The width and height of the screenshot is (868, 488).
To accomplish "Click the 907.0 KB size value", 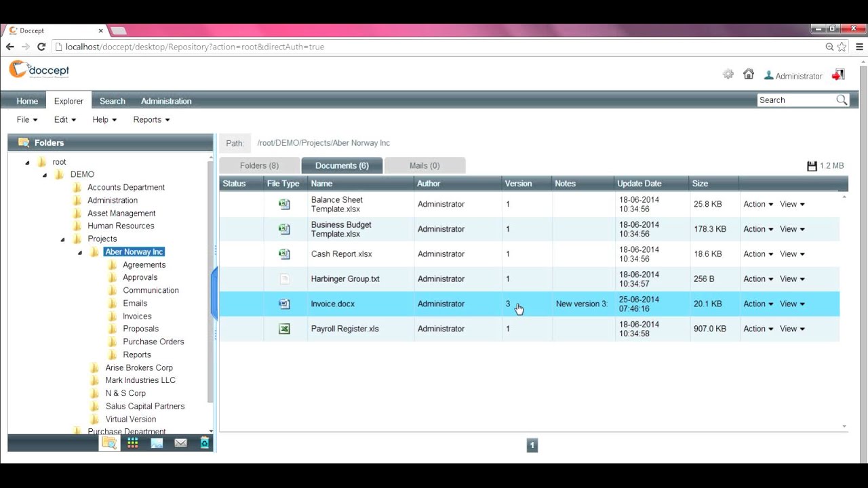I will tap(710, 329).
